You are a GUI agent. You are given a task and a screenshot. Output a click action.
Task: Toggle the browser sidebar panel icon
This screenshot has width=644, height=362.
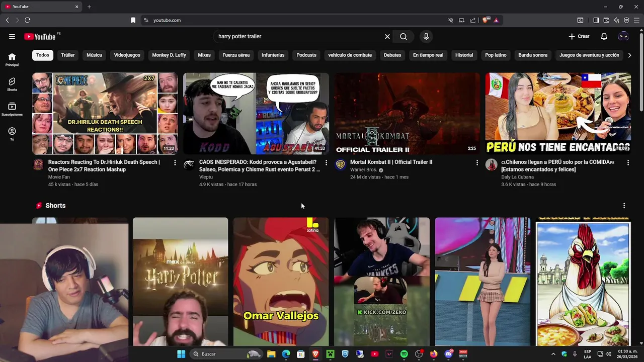point(596,20)
